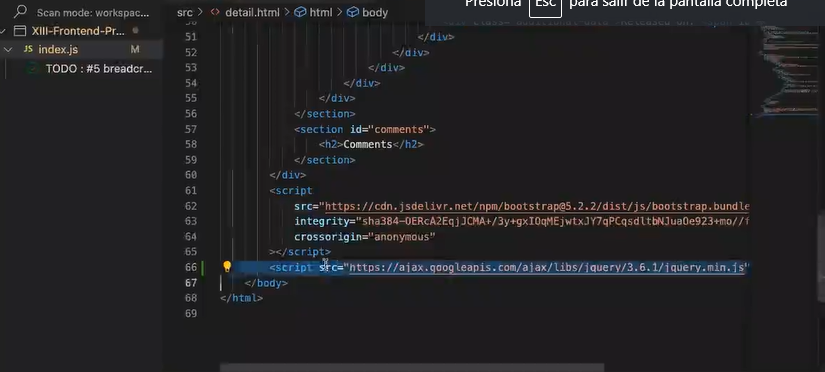Click the closing </section> on line 59
This screenshot has height=372, width=825.
click(325, 160)
